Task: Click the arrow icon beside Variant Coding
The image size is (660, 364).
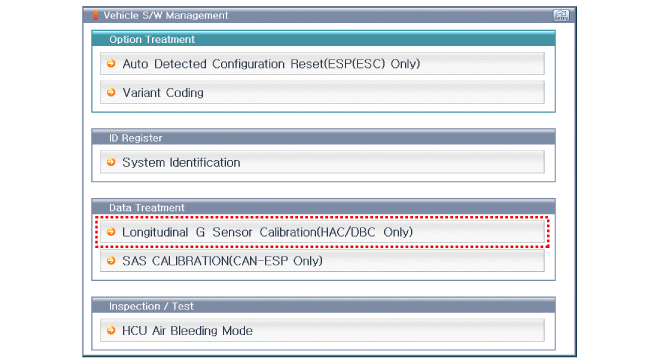Action: [111, 92]
